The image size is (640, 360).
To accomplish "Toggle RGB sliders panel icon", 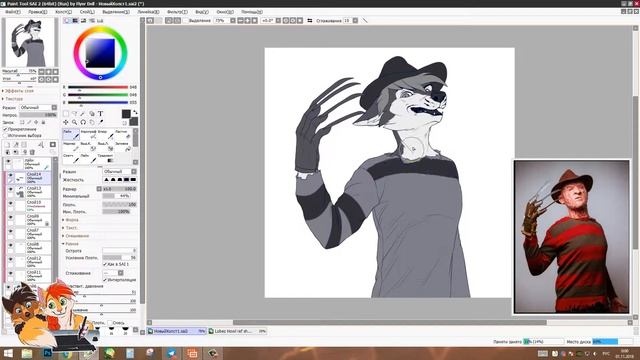I will 76,20.
